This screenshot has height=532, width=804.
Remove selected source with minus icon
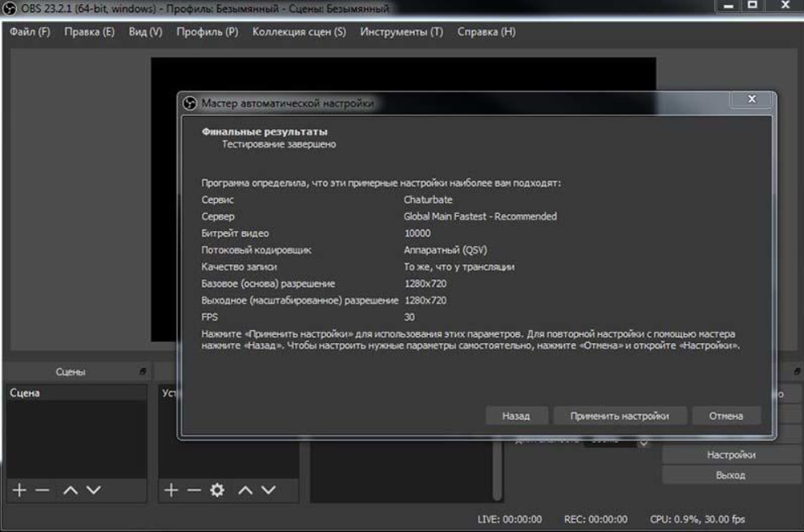click(x=194, y=491)
